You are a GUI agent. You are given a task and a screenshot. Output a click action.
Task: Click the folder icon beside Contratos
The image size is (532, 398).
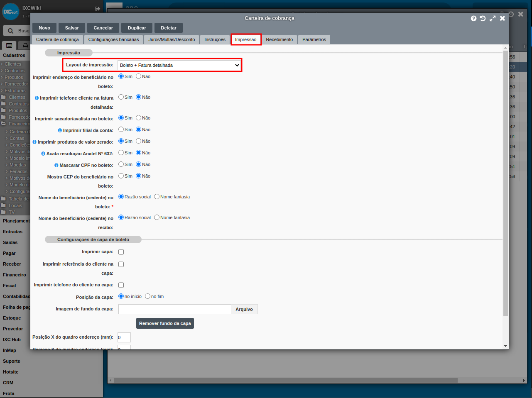3,104
